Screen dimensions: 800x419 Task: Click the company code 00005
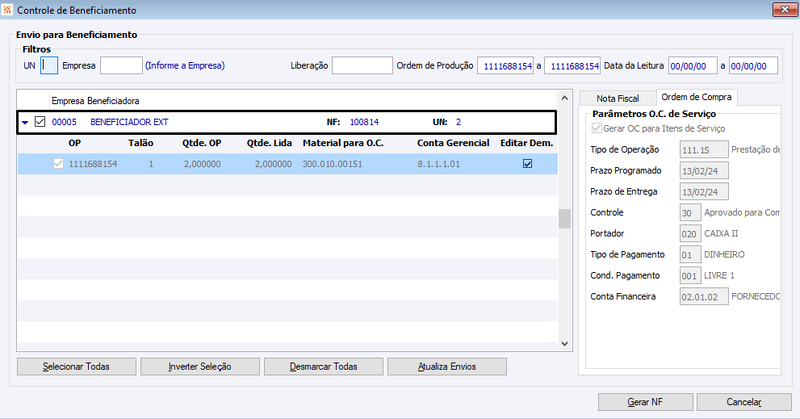point(64,122)
